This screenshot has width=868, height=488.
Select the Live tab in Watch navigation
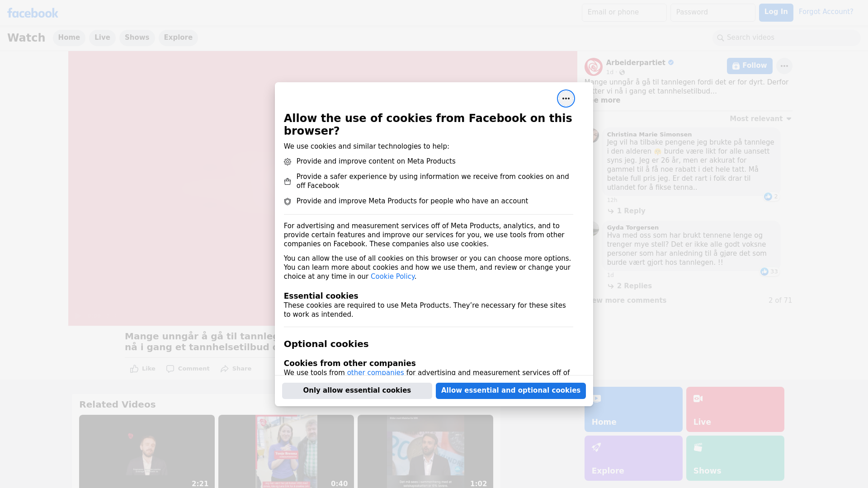(x=102, y=38)
